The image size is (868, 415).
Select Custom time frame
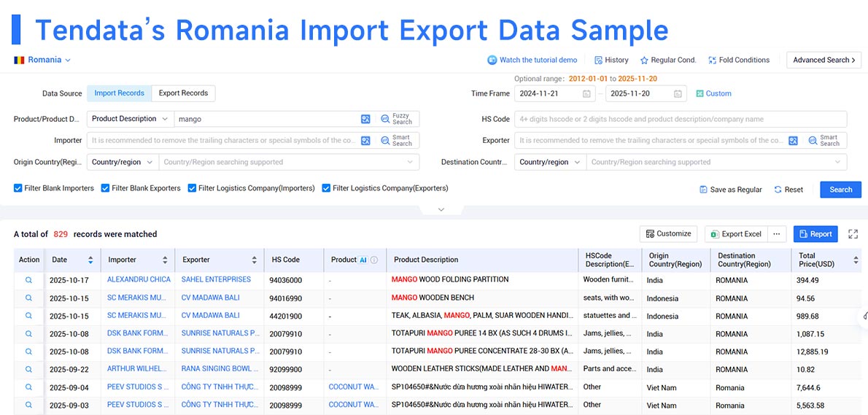[713, 93]
